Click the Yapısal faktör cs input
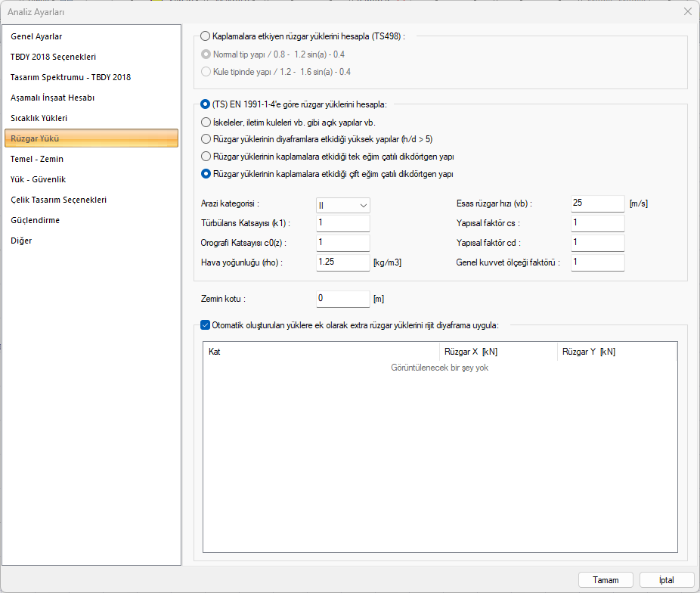700x593 pixels. click(x=598, y=223)
